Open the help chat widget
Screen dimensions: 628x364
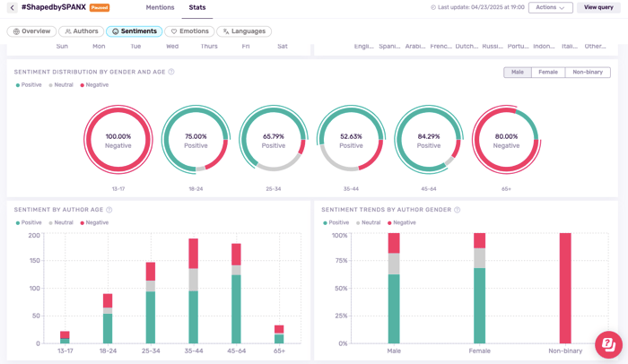pos(607,343)
